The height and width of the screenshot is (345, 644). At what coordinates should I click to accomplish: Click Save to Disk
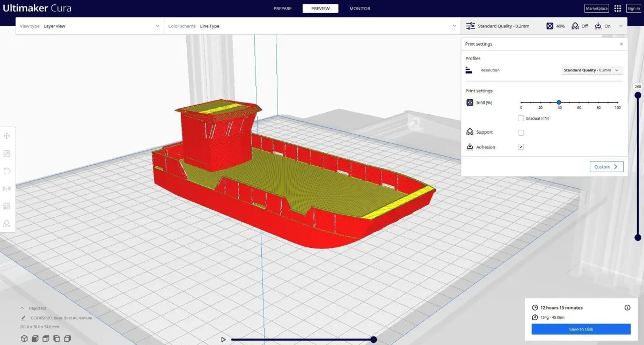point(581,329)
